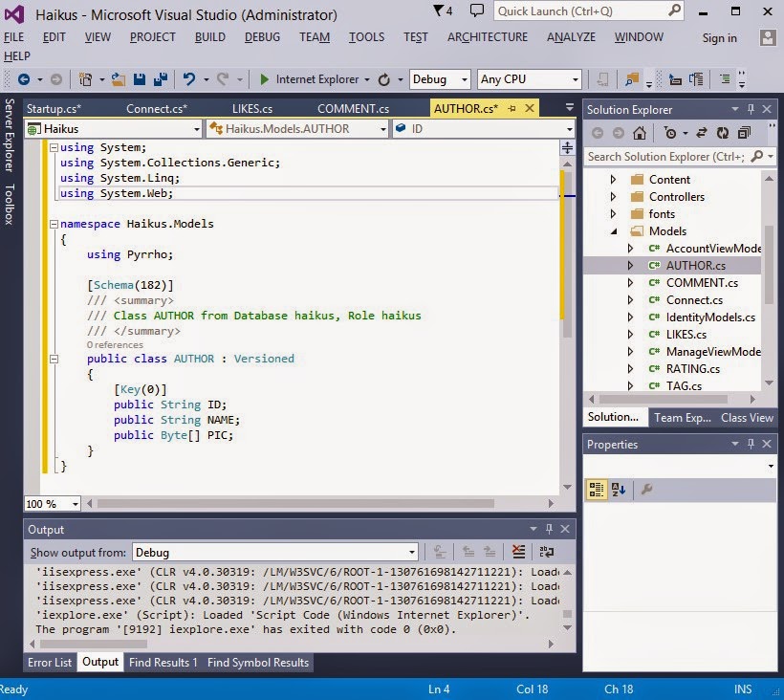Switch to the Connect.cs editor tab
784x700 pixels.
(x=156, y=108)
